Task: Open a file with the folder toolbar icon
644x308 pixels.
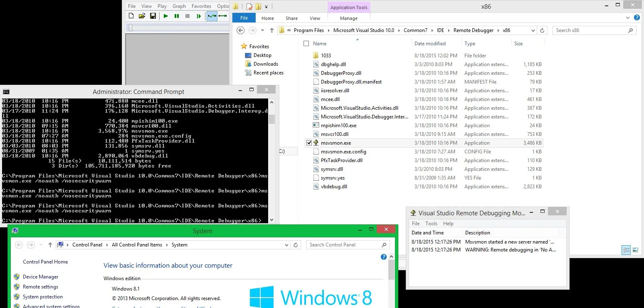Action: click(142, 16)
